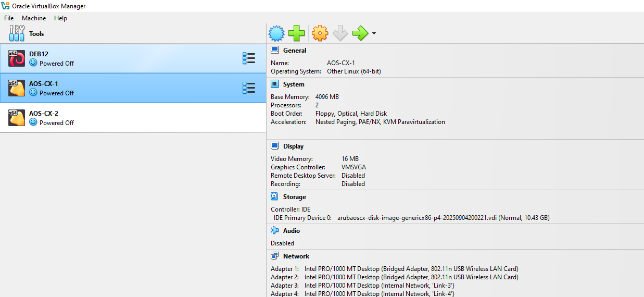Screen dimensions: 644x297
Task: Click the New virtual machine icon
Action: coord(276,34)
